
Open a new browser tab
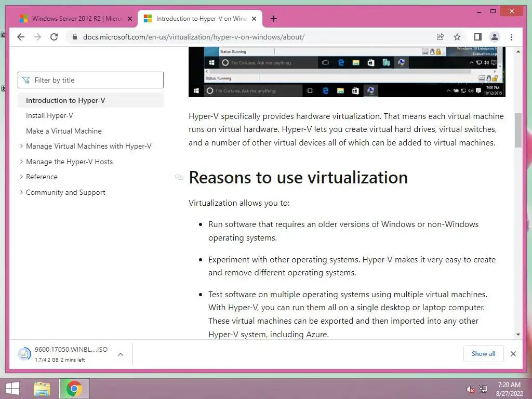[274, 19]
